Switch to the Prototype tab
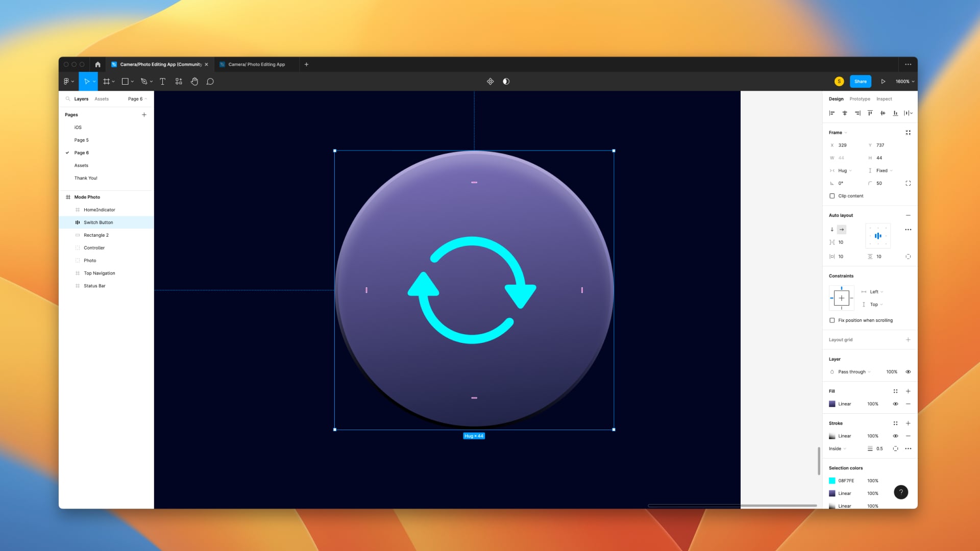This screenshot has height=551, width=980. [x=860, y=99]
